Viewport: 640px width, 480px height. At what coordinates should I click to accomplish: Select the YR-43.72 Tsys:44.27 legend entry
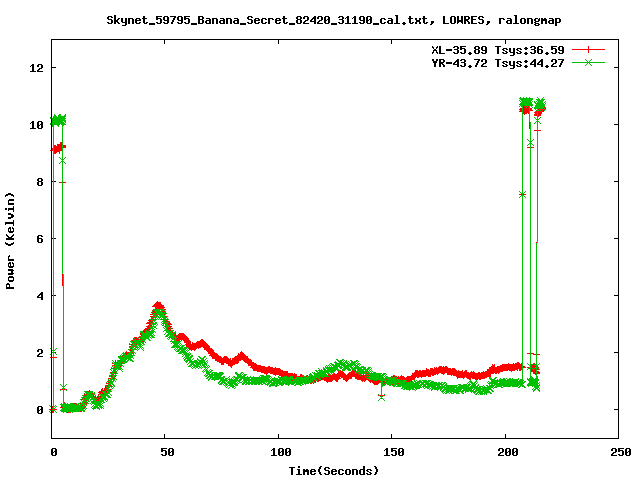tap(498, 63)
